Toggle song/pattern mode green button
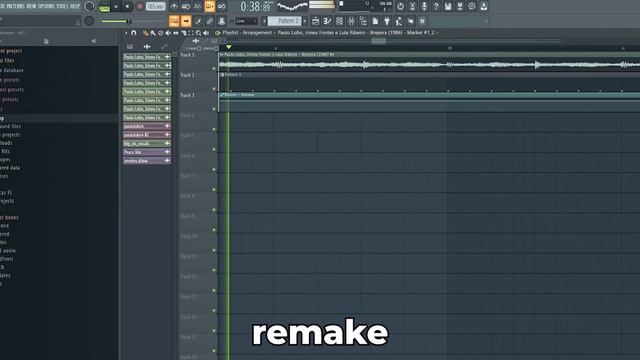 coord(104,7)
